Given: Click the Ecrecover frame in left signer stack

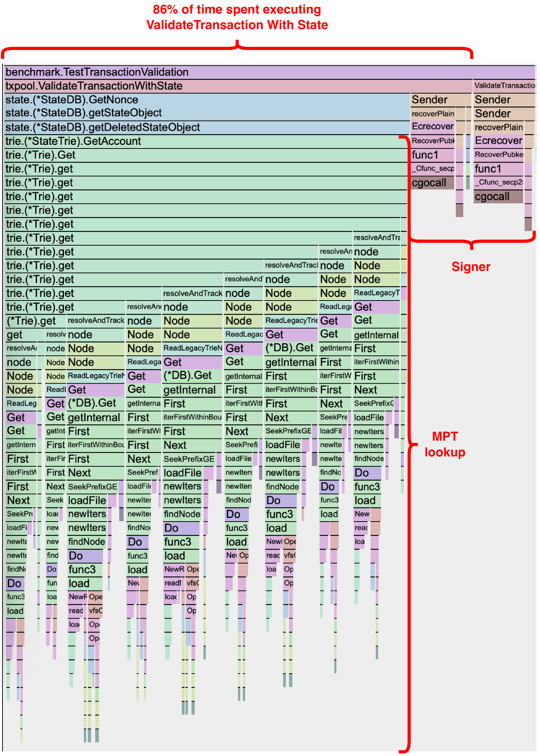Looking at the screenshot, I should click(x=433, y=127).
